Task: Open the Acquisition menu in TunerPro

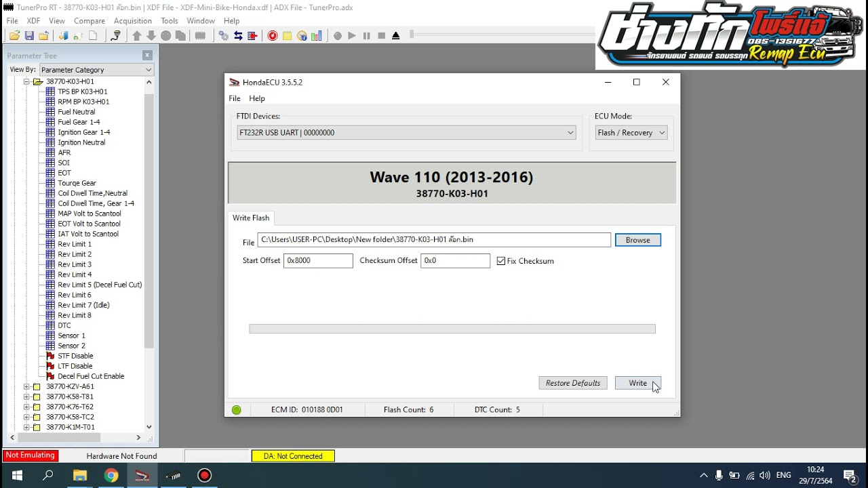Action: click(x=133, y=21)
